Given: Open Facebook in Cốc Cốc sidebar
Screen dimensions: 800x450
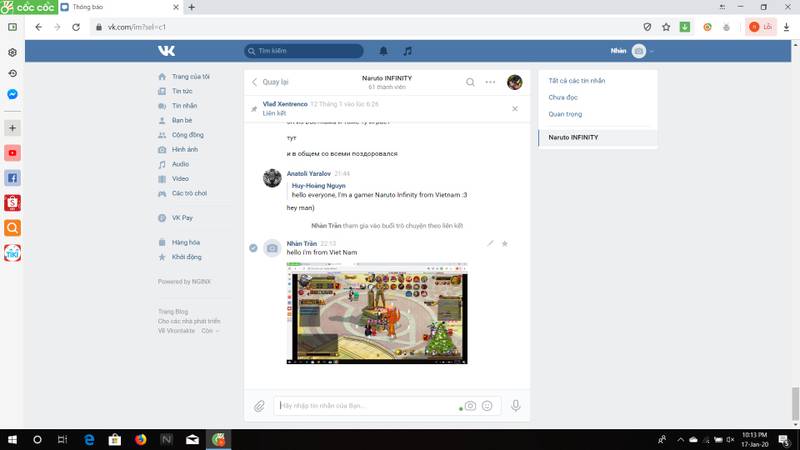Looking at the screenshot, I should [12, 178].
